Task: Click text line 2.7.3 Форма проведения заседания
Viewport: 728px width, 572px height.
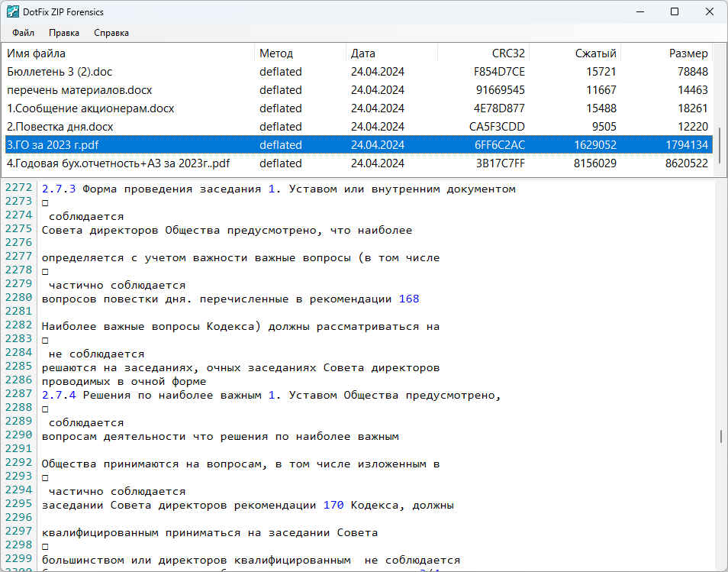Action: (279, 189)
